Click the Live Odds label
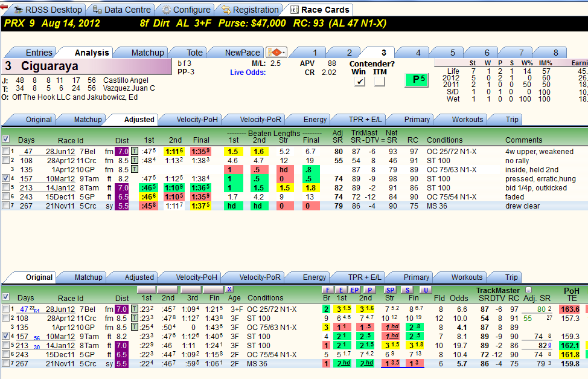 (248, 73)
